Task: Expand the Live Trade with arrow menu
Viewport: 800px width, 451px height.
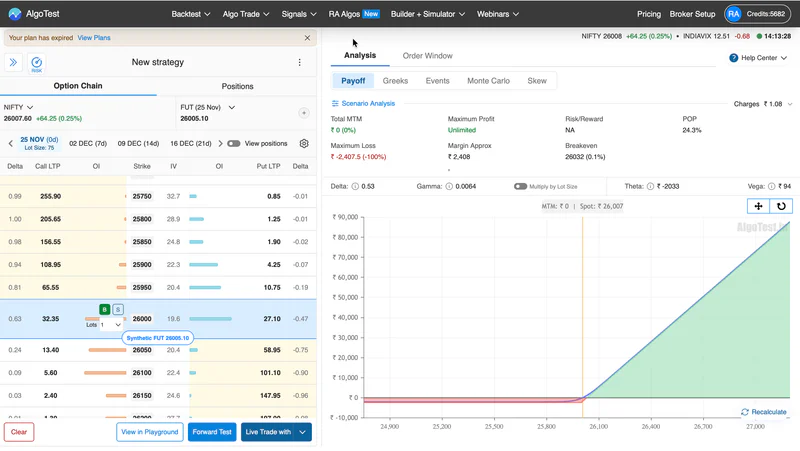Action: click(x=303, y=432)
